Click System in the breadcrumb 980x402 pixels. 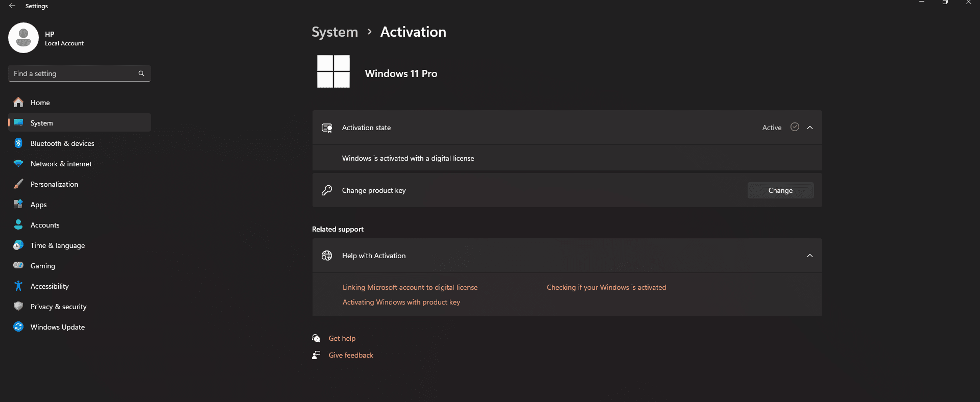335,32
